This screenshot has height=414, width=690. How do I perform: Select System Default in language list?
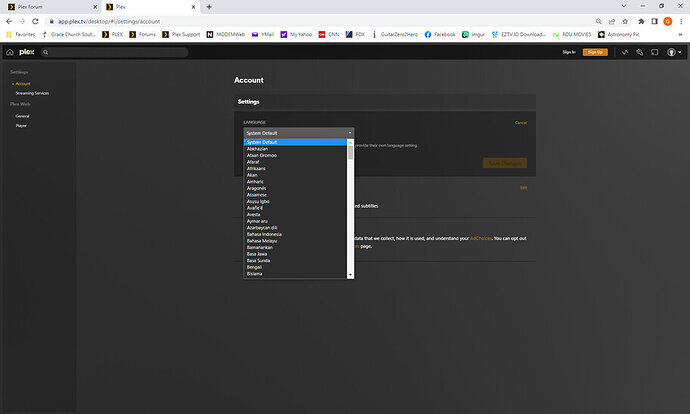(x=295, y=142)
